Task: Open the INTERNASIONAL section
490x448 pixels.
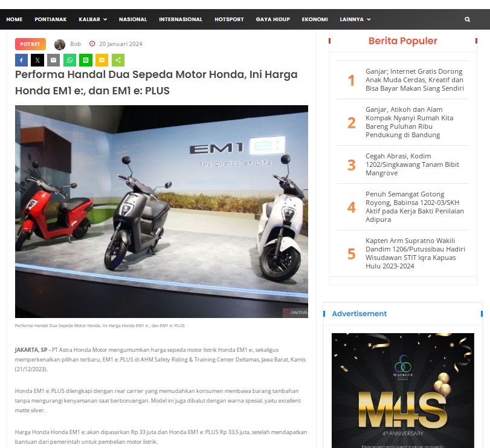Action: tap(181, 19)
